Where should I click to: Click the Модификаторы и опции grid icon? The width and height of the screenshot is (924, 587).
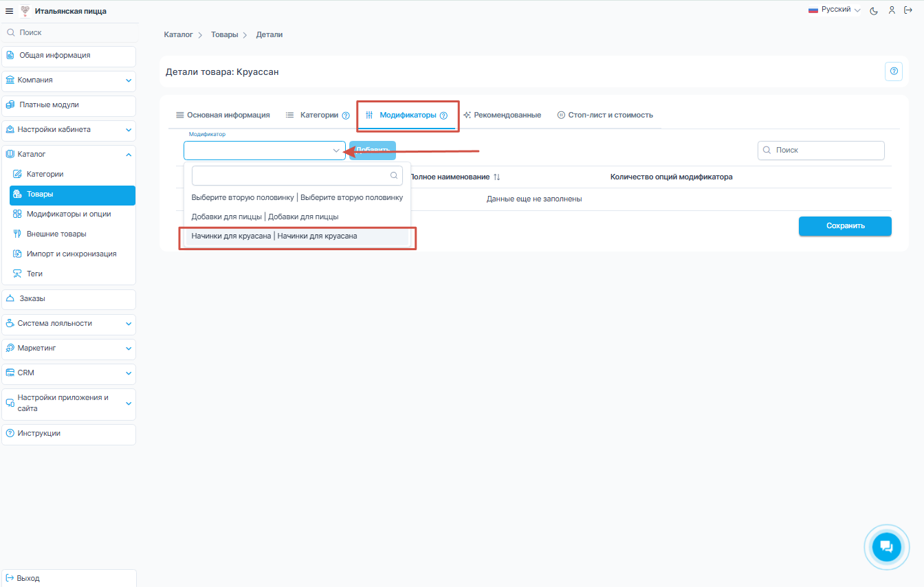[18, 214]
